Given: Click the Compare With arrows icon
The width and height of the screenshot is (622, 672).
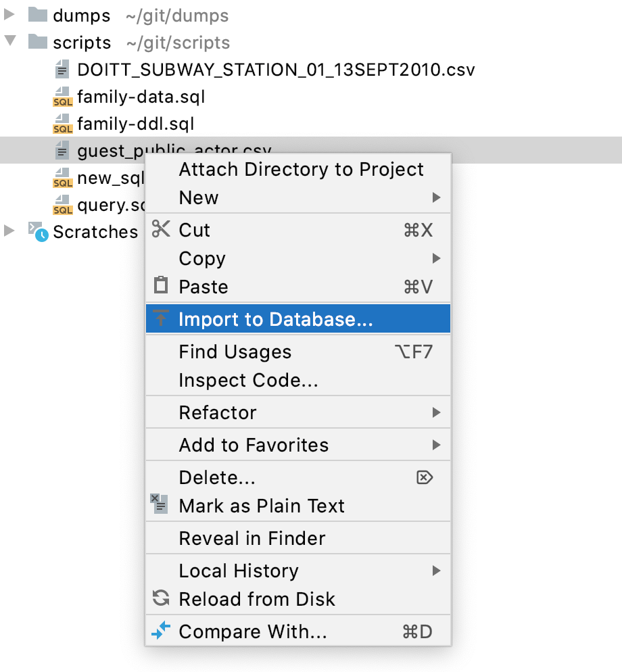Looking at the screenshot, I should pos(161,631).
